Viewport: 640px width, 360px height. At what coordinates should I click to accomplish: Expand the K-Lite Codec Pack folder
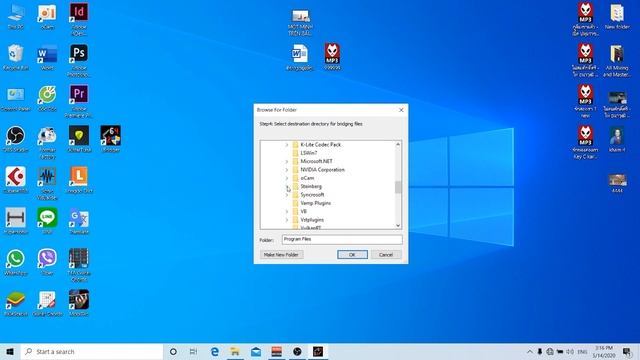(x=287, y=145)
